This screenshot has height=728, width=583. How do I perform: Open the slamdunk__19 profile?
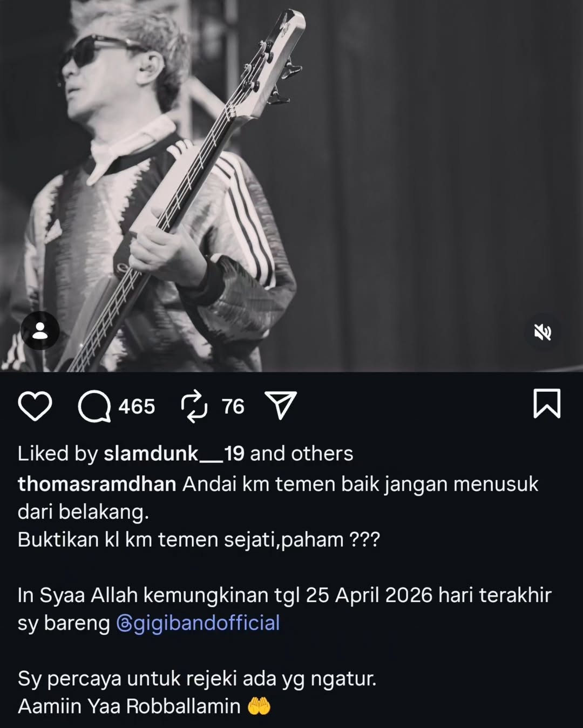coord(174,454)
